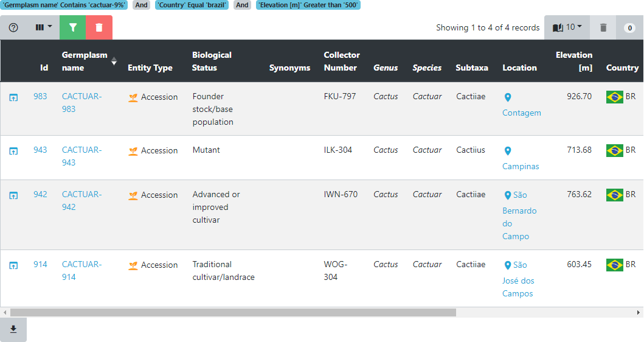
Task: Click the help question mark icon
Action: pyautogui.click(x=13, y=27)
